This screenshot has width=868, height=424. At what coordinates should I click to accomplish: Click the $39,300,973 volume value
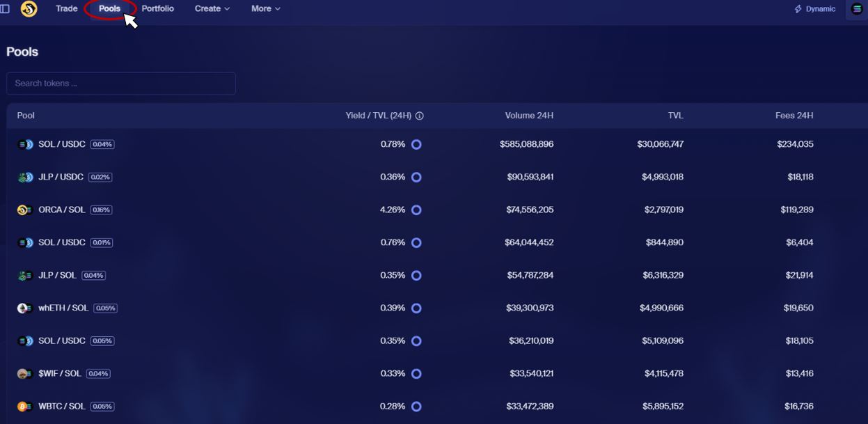click(x=530, y=308)
